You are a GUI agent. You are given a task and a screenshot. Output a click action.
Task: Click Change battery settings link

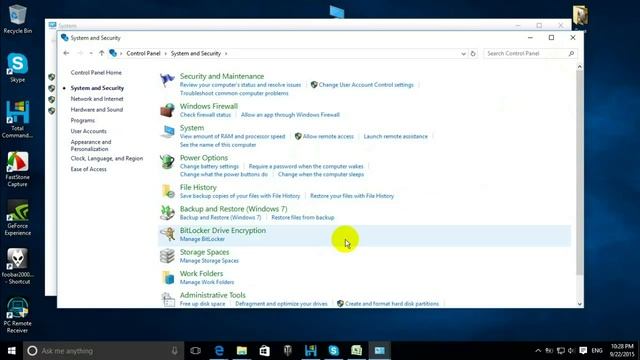[209, 166]
